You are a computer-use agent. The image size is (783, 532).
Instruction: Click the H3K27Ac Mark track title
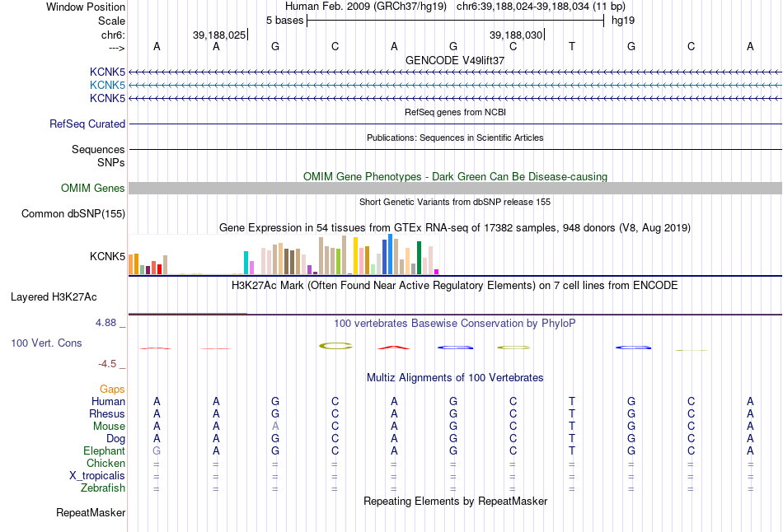[455, 286]
